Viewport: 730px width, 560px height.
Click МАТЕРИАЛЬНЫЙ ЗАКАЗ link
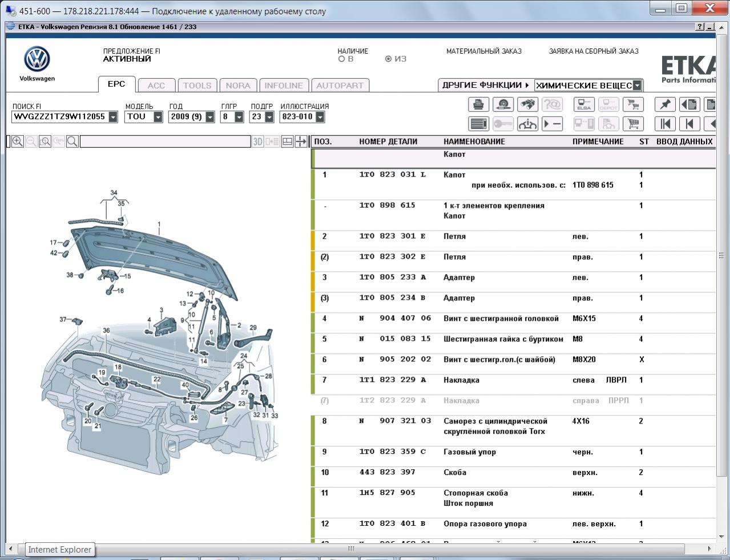tap(484, 51)
